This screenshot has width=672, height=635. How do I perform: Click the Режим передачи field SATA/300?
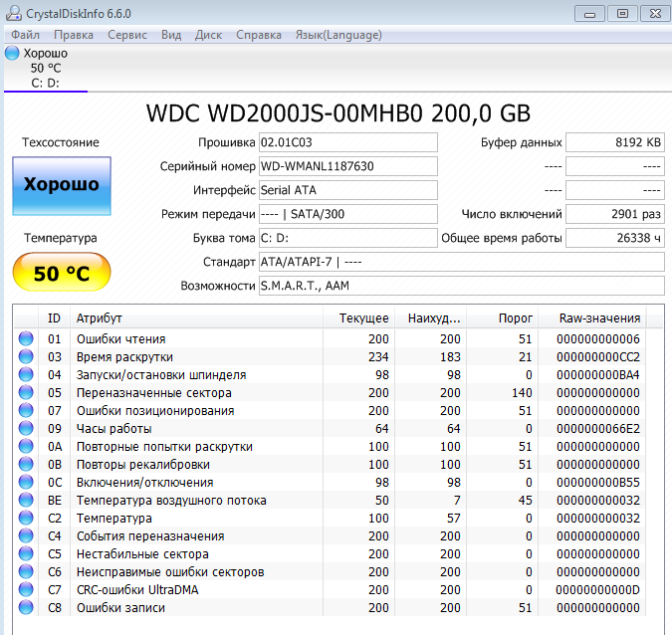[348, 214]
